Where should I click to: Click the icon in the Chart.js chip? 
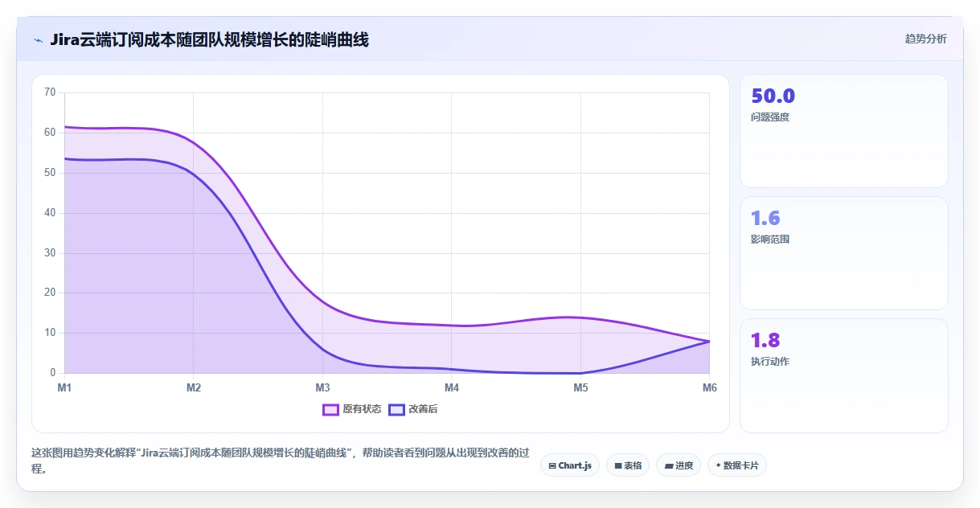tap(552, 465)
